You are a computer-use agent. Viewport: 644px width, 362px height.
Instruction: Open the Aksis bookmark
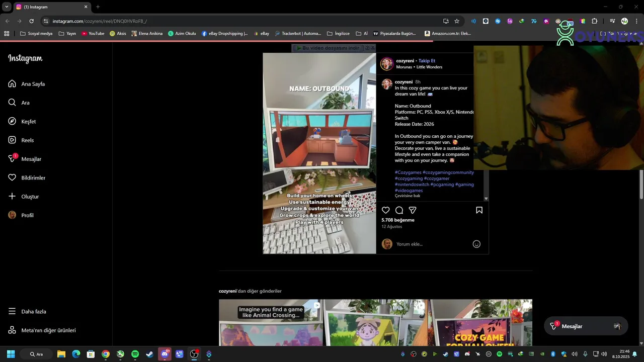(x=118, y=34)
